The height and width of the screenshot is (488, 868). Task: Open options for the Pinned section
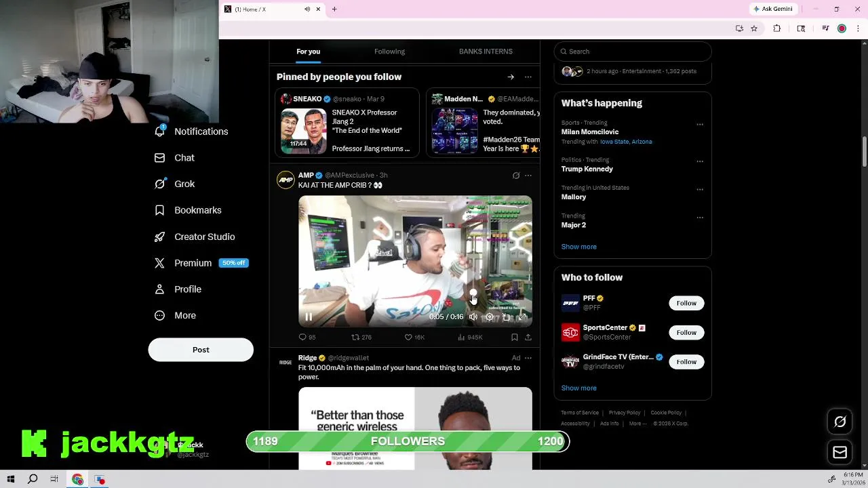(x=528, y=77)
